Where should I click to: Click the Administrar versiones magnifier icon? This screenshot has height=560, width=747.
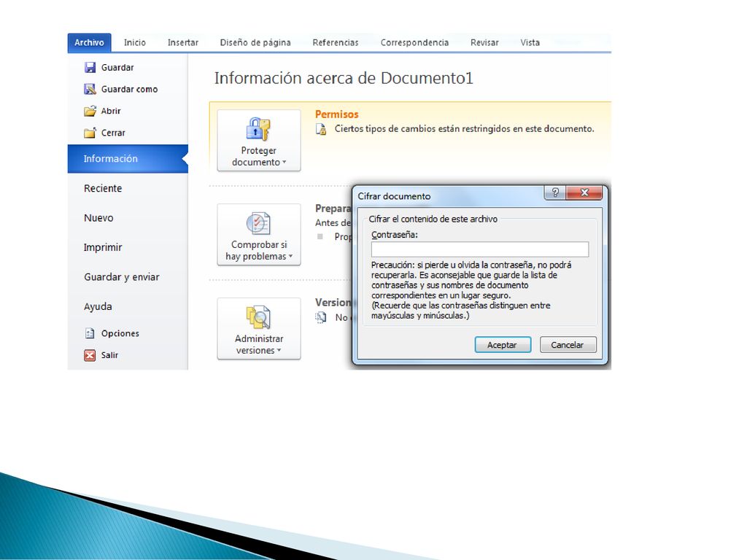coord(258,317)
